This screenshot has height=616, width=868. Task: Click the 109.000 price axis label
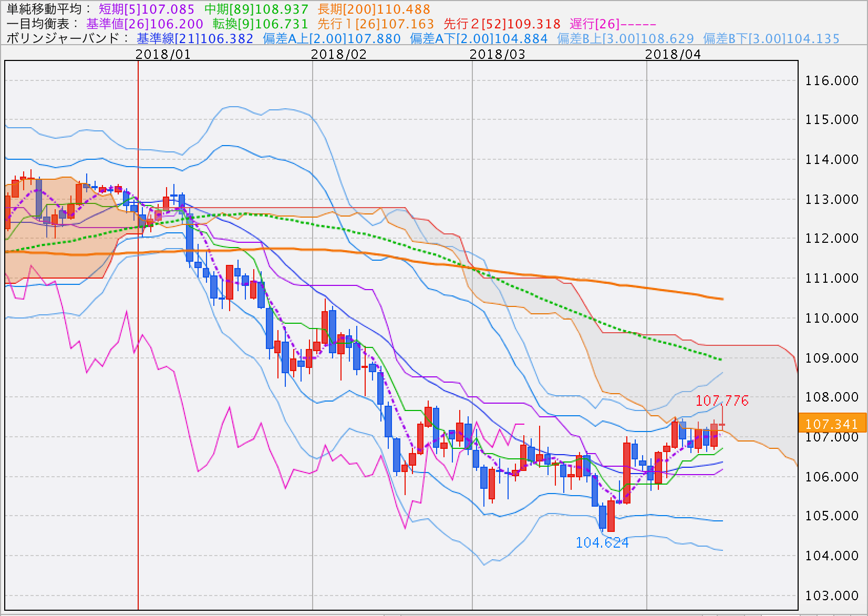[x=832, y=358]
